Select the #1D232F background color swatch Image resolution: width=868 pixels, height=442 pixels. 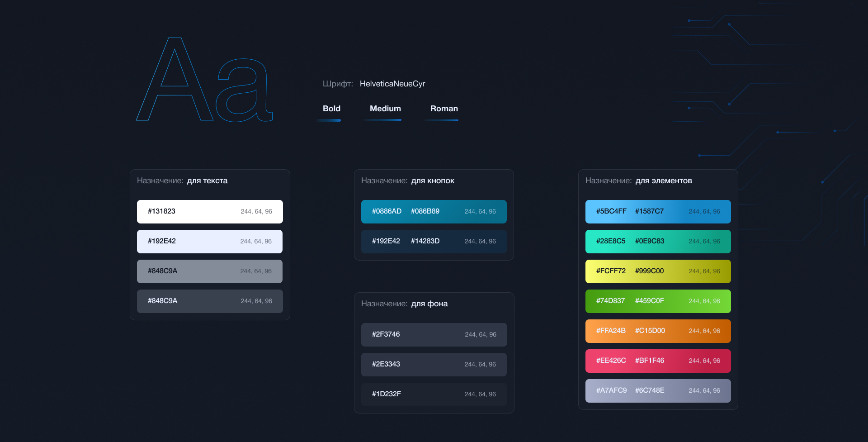[434, 394]
